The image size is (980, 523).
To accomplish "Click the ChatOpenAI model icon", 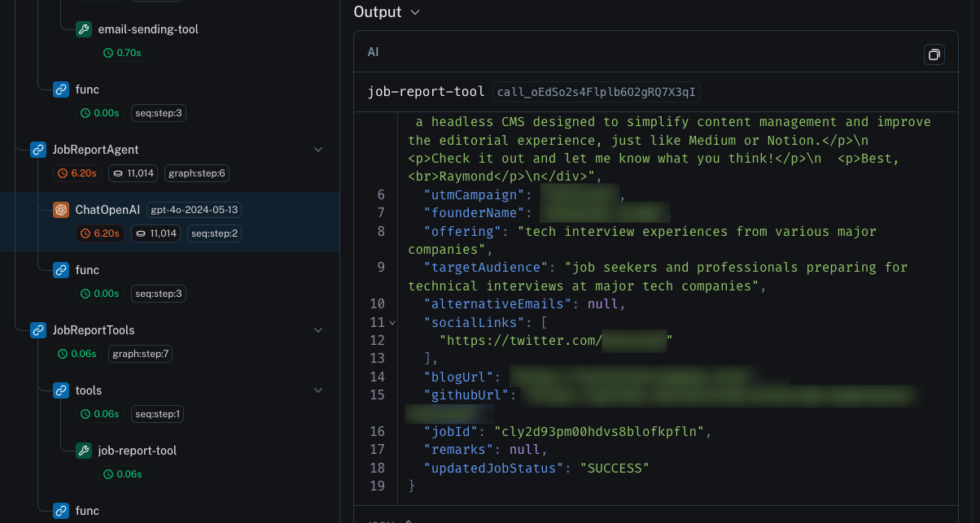I will pos(61,210).
